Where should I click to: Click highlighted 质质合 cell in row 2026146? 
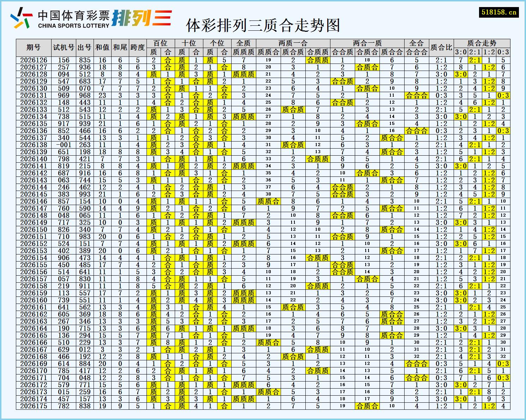(268, 202)
